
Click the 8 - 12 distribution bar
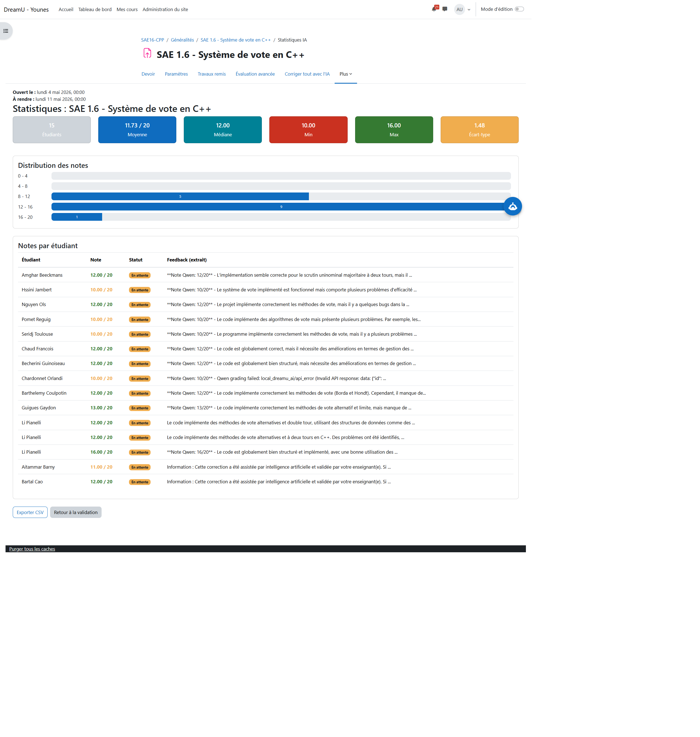point(180,196)
